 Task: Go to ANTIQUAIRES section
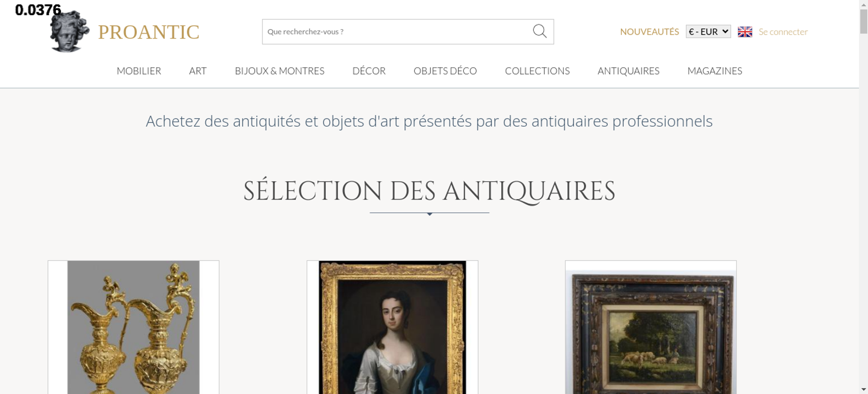click(628, 71)
